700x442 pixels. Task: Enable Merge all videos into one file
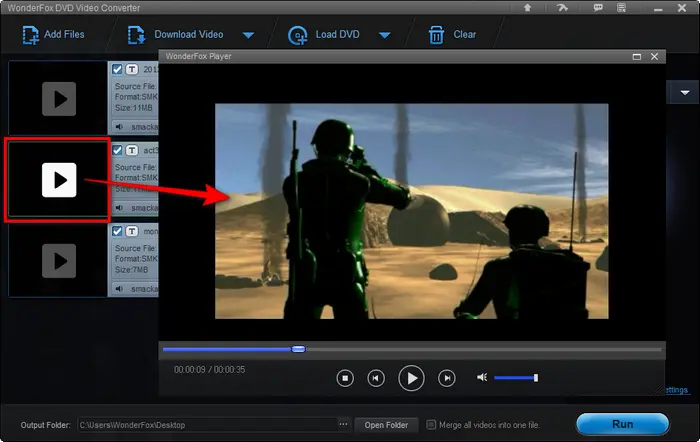click(x=431, y=425)
